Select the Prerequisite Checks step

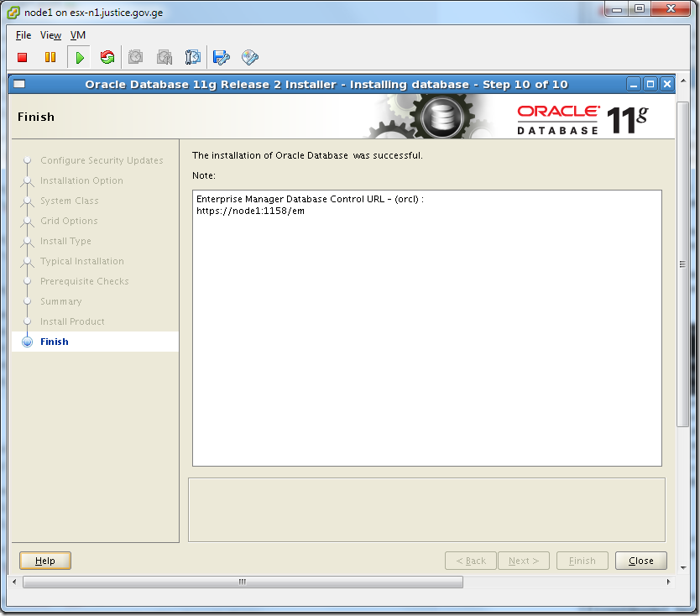(x=85, y=281)
